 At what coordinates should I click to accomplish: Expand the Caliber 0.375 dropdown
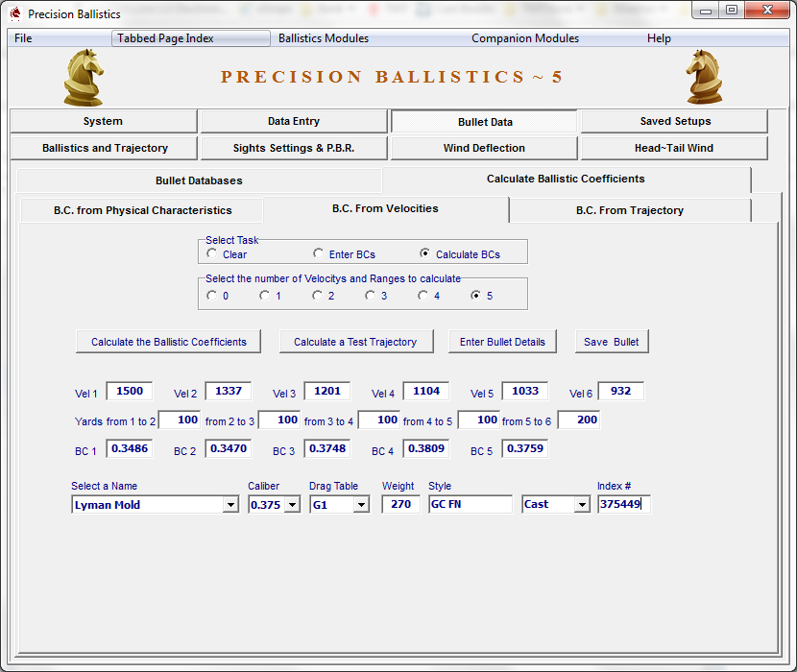292,505
